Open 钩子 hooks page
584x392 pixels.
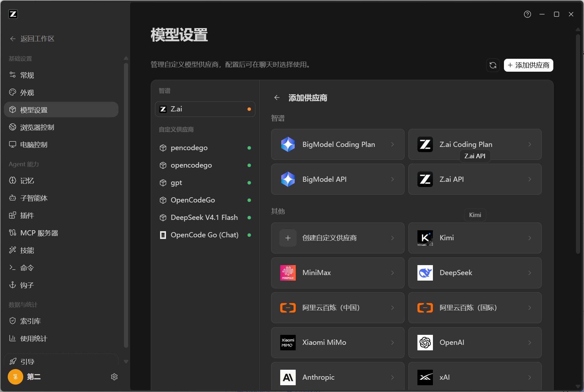click(x=61, y=285)
